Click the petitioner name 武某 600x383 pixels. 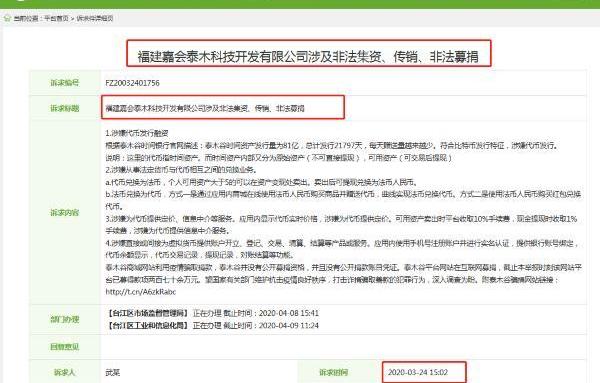[x=112, y=372]
